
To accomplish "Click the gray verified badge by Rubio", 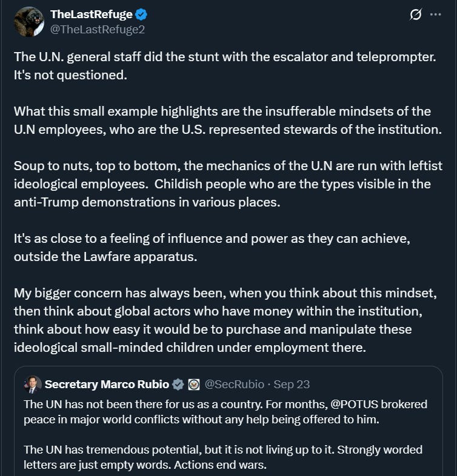I will (178, 385).
